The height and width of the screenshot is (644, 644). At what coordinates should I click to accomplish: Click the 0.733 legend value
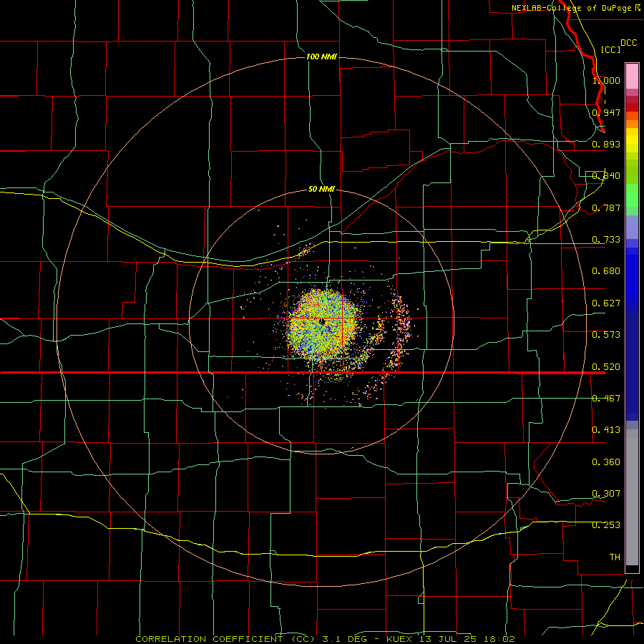point(606,240)
